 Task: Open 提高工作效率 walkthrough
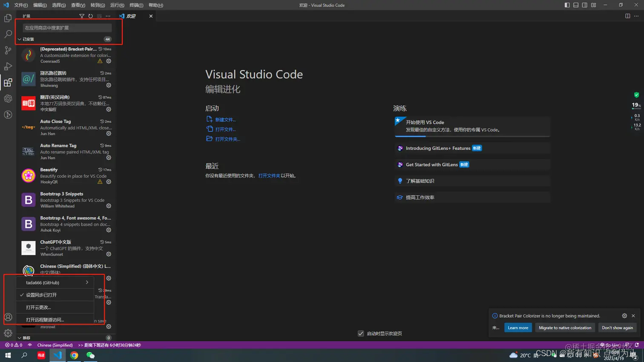[472, 197]
